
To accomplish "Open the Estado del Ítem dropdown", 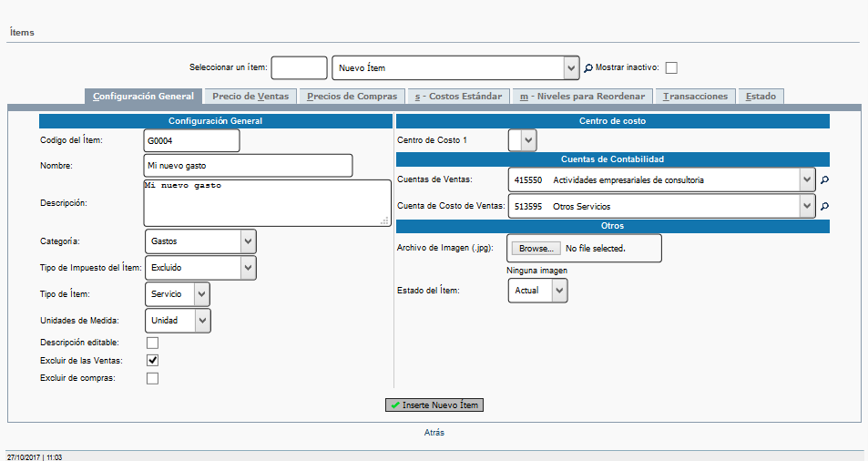I will pos(537,291).
